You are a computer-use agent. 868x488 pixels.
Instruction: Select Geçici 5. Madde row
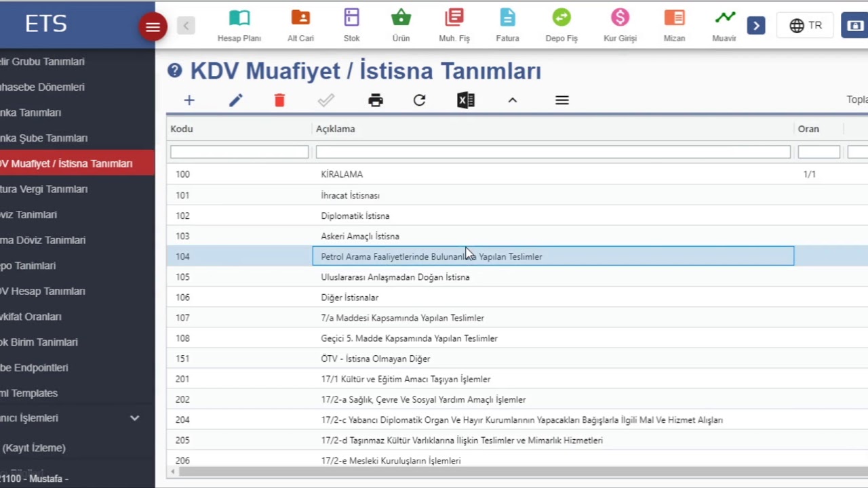pos(517,338)
